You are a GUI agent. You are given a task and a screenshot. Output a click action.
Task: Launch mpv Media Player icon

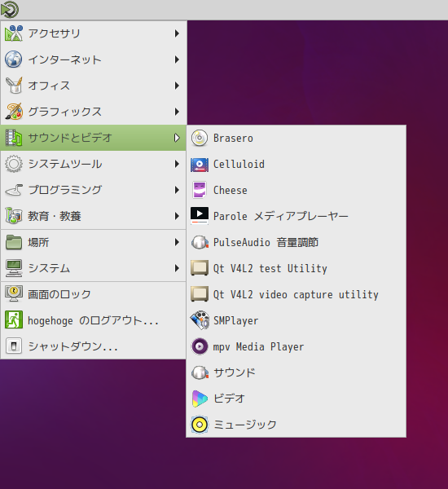[200, 346]
